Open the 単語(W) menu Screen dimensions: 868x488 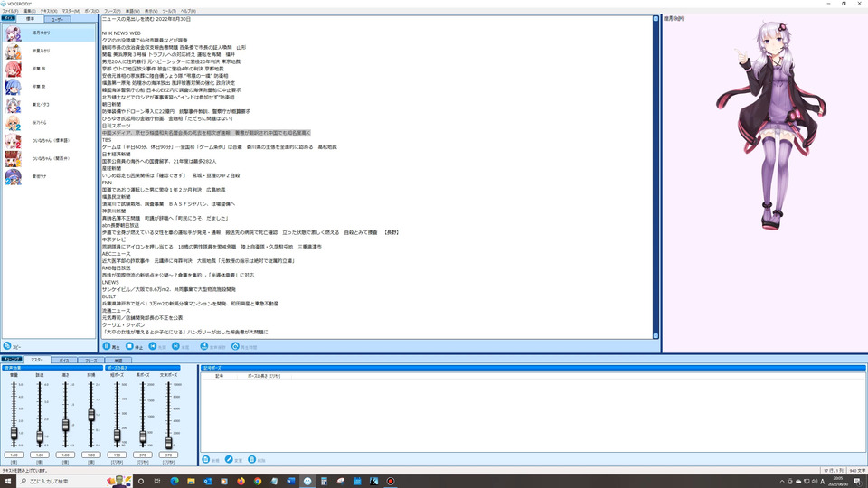point(132,11)
